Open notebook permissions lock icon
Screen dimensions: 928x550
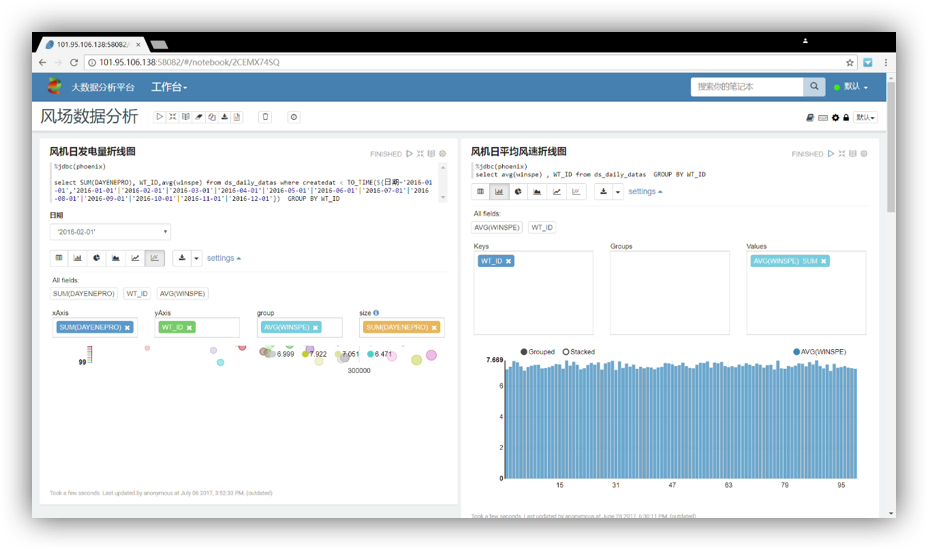(846, 118)
